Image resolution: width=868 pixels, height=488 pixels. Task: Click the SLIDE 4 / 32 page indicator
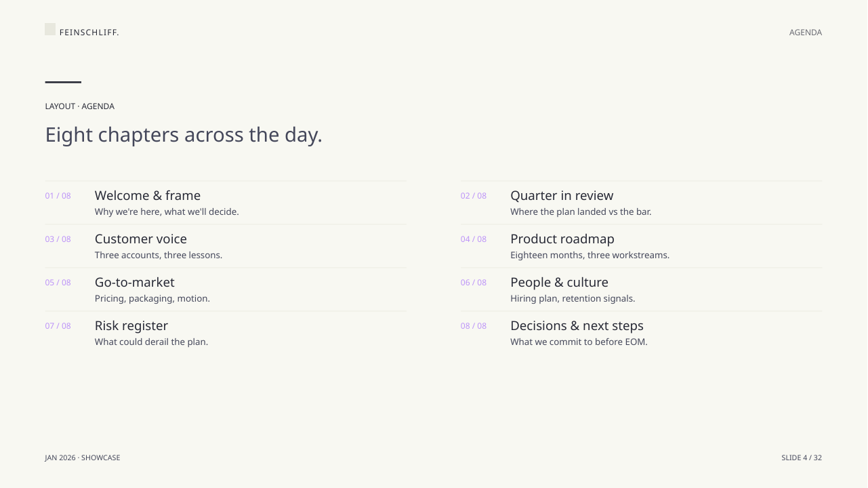802,457
